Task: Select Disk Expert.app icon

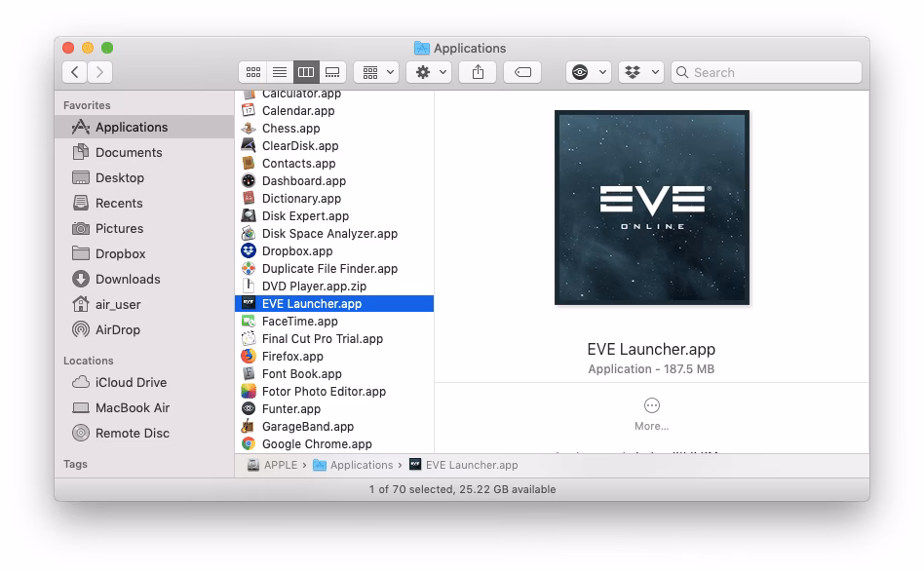Action: [x=249, y=215]
